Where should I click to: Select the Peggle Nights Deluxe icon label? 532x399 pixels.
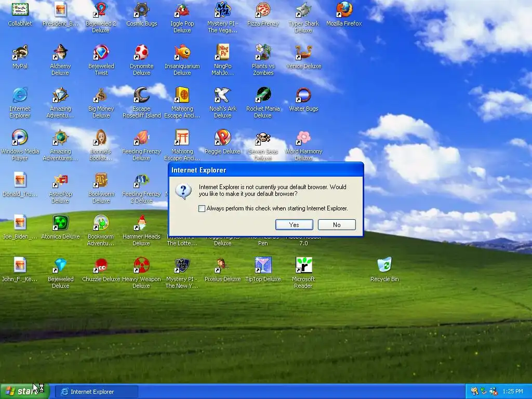pyautogui.click(x=222, y=240)
